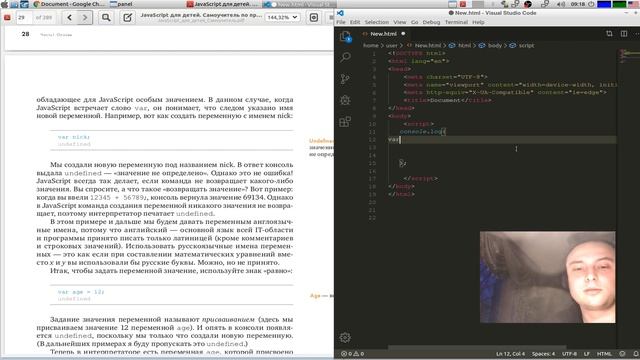Click the US flag keyboard layout indicator
The height and width of the screenshot is (360, 640).
[633, 4]
